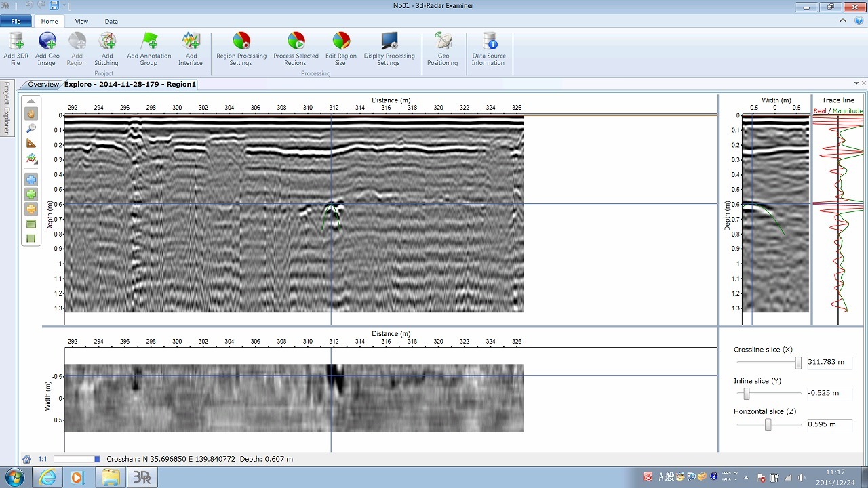Open the Add Geo Image tool
Screen dimensions: 868x488
[x=47, y=42]
